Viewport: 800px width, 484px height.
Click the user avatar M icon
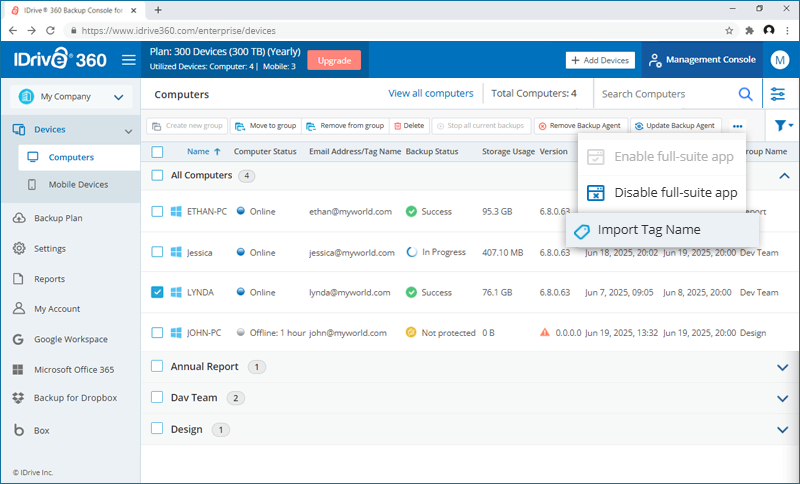[780, 60]
